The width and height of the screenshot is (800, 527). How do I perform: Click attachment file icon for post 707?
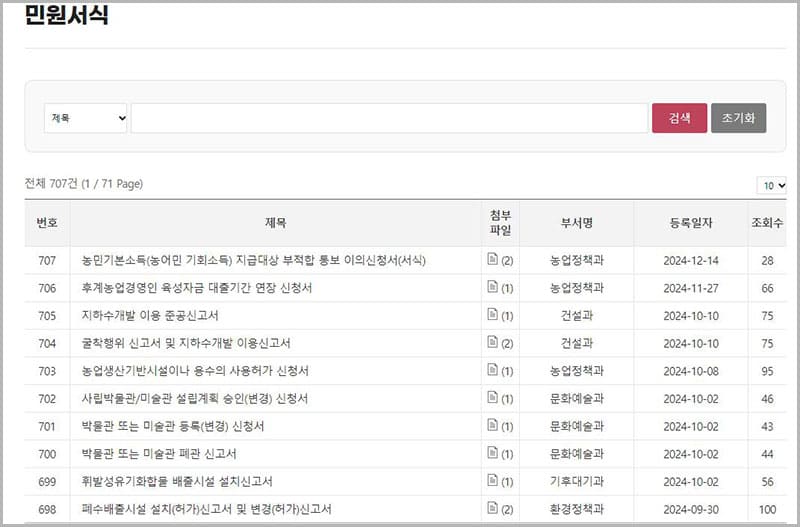(492, 260)
